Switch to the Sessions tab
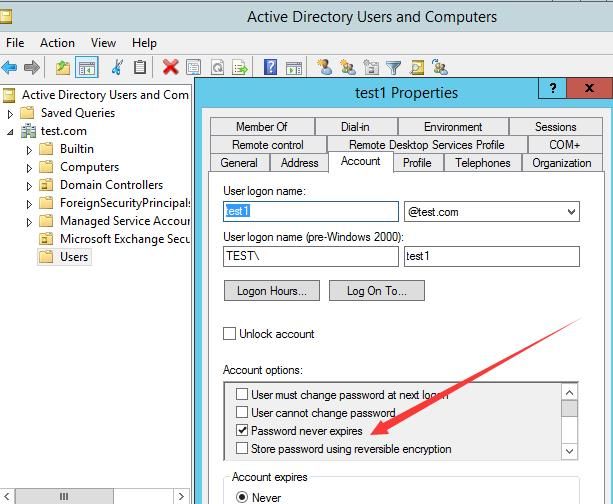 (x=556, y=127)
